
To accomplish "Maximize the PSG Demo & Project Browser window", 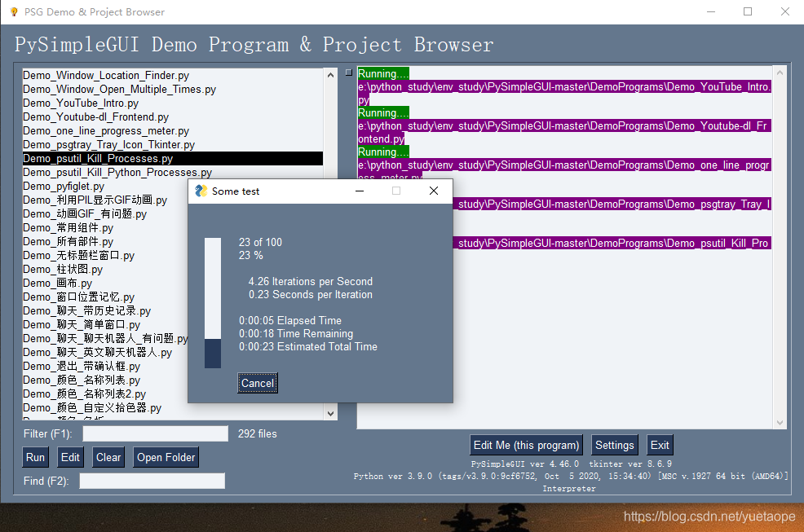I will click(748, 11).
